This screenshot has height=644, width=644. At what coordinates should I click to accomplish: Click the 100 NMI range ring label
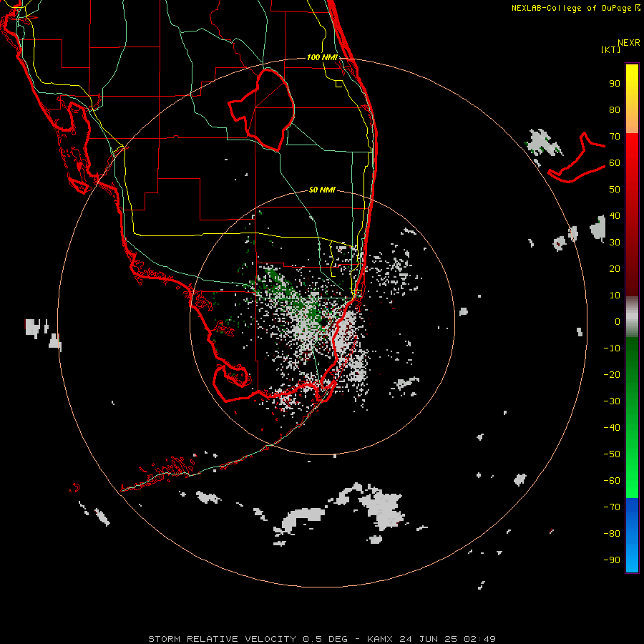322,57
